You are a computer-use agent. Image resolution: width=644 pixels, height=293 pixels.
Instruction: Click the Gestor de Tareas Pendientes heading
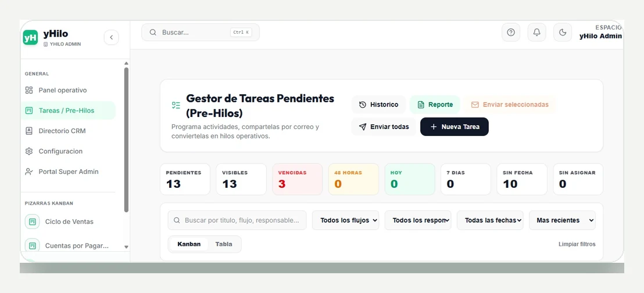point(260,106)
